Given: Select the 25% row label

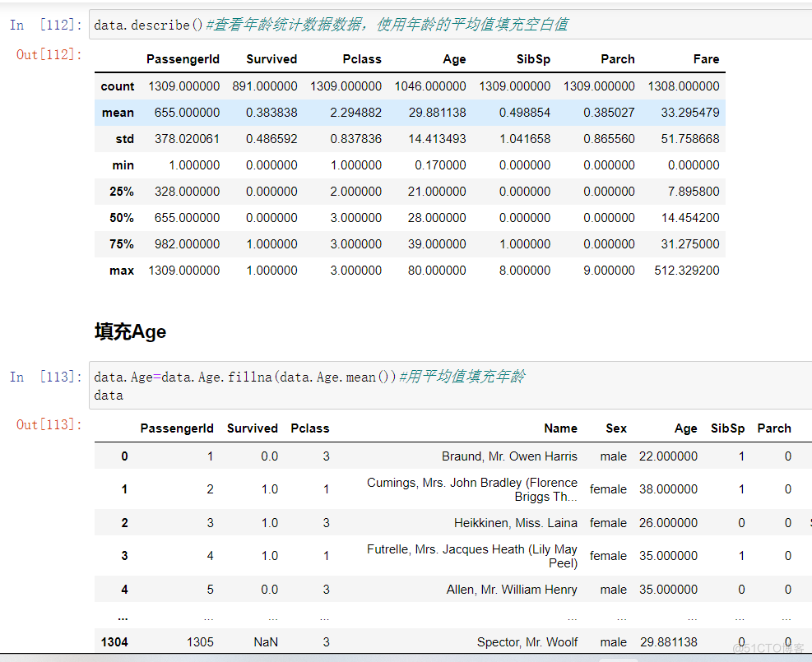Looking at the screenshot, I should pos(122,192).
